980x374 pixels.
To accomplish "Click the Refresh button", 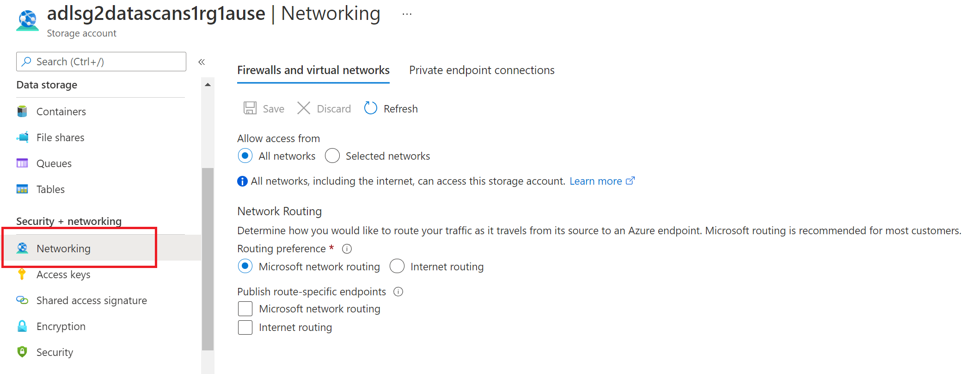I will [390, 108].
